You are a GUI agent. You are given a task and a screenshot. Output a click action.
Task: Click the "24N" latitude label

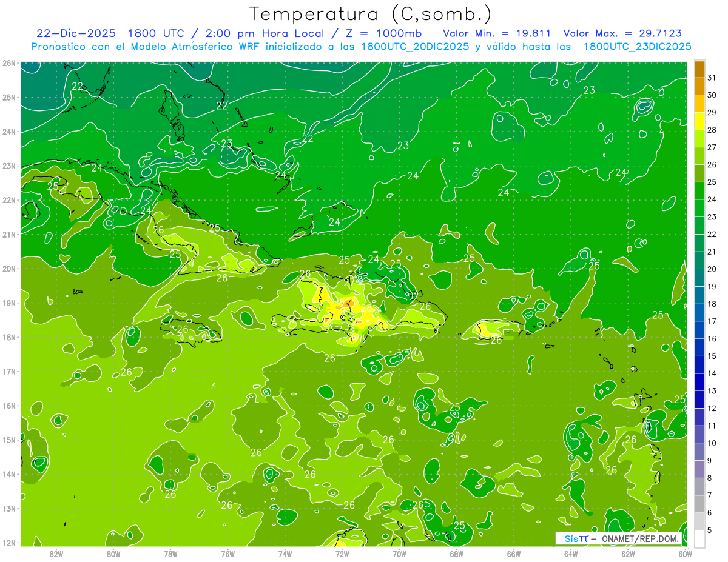point(9,132)
